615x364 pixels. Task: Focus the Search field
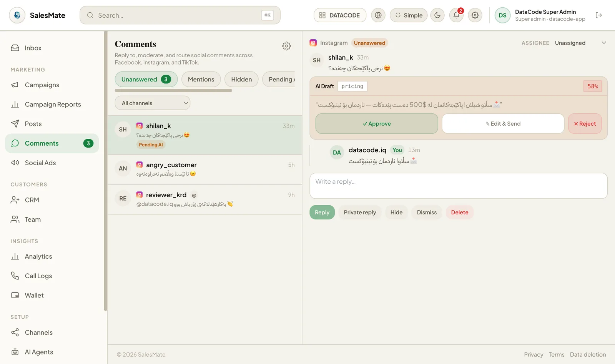pyautogui.click(x=180, y=15)
